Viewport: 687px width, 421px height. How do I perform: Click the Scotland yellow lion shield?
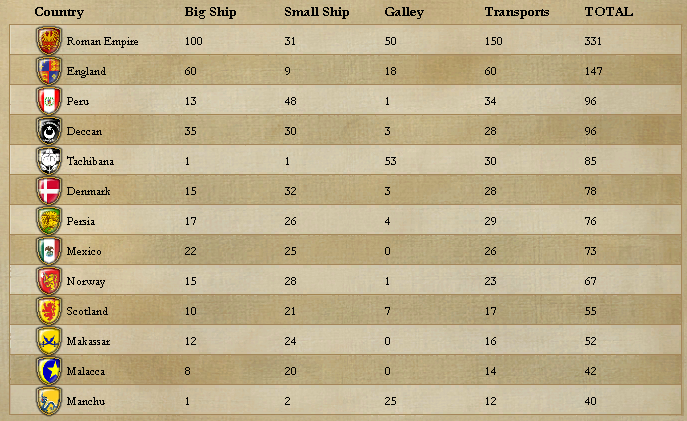point(49,311)
